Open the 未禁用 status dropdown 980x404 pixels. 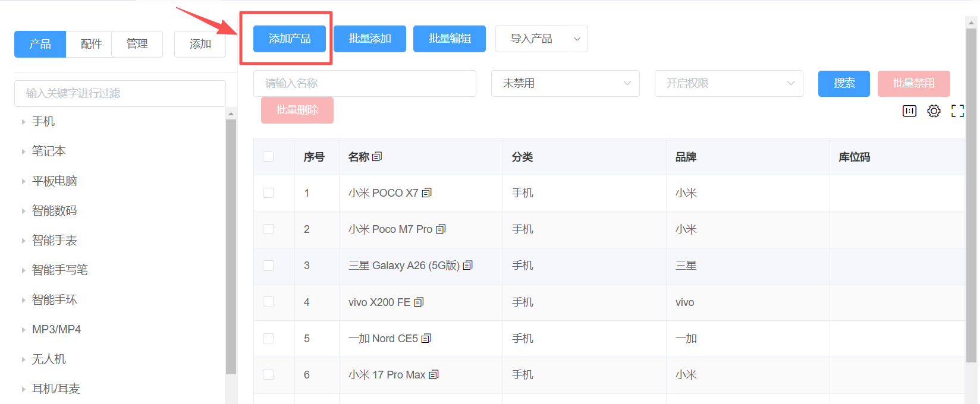click(565, 83)
